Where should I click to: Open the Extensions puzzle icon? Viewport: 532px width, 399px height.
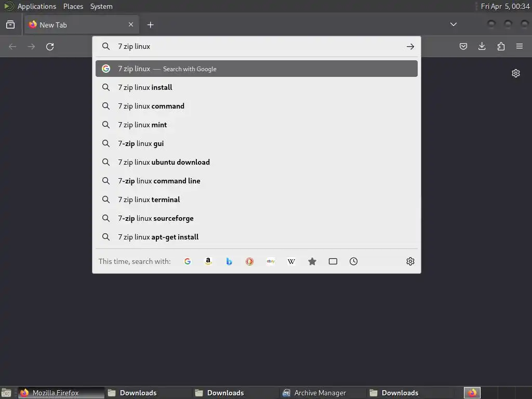click(x=501, y=46)
